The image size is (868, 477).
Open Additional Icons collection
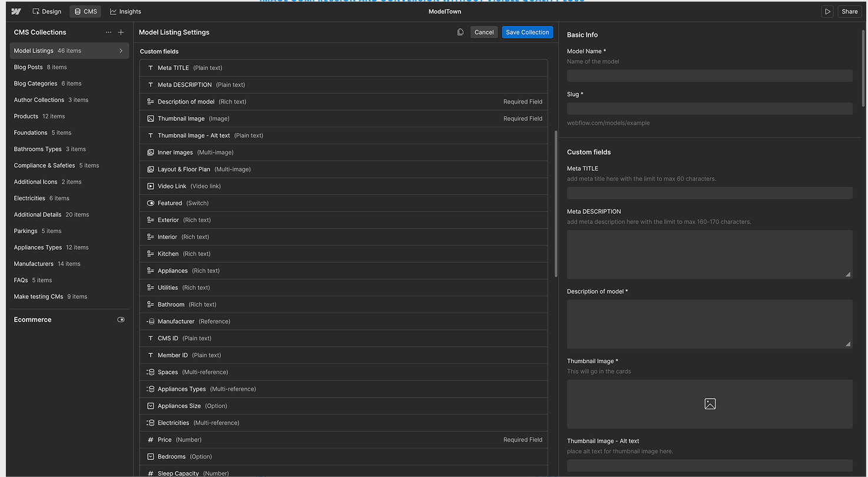69,182
